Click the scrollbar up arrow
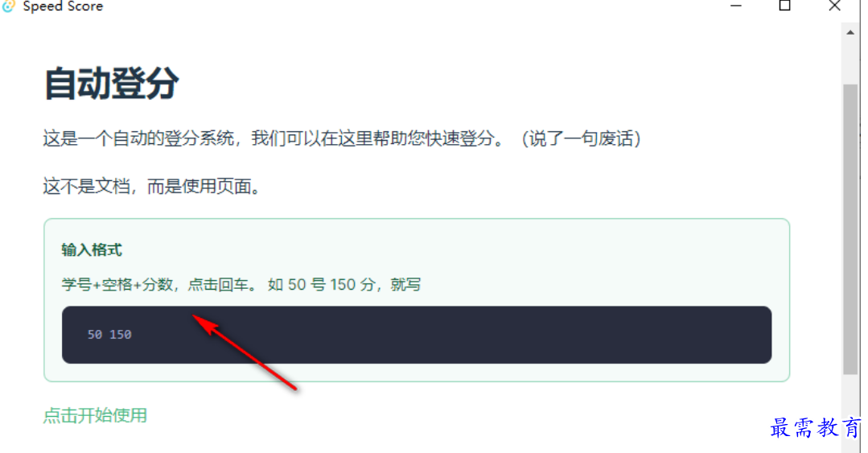Screen dimensions: 868x453 (x=850, y=33)
